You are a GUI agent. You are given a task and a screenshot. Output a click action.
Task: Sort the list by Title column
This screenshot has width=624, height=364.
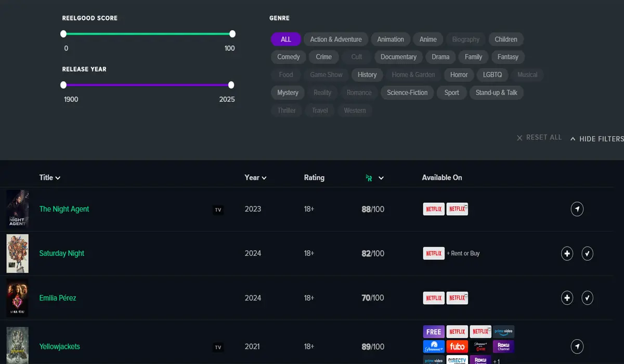pos(50,178)
